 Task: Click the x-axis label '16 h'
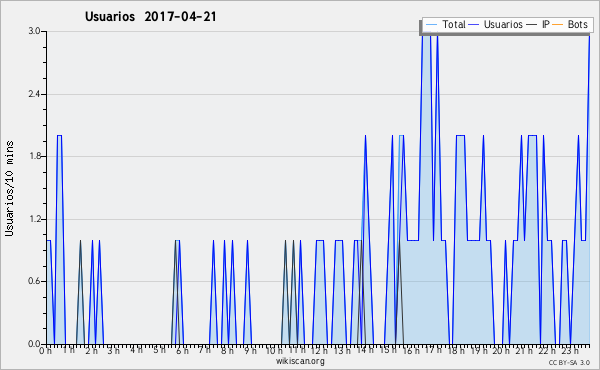click(x=411, y=350)
